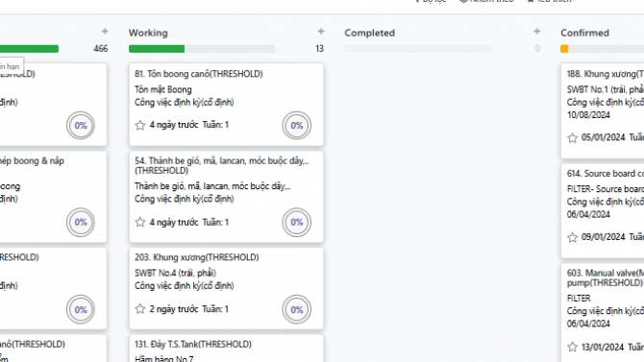Select the Completed column header
644x362 pixels.
370,33
